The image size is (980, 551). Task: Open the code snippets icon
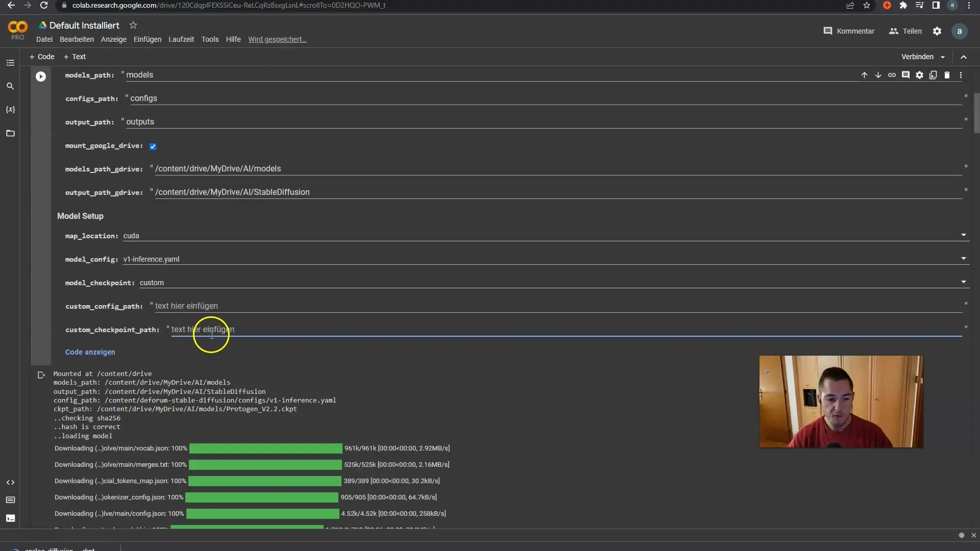[x=10, y=482]
